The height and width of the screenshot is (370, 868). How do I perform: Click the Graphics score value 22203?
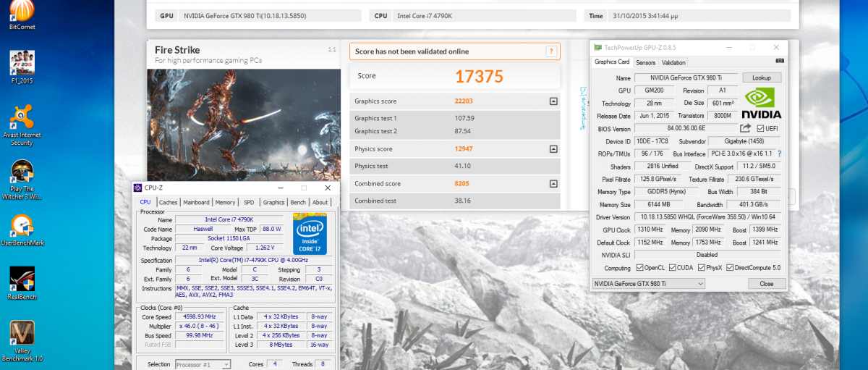[x=464, y=101]
